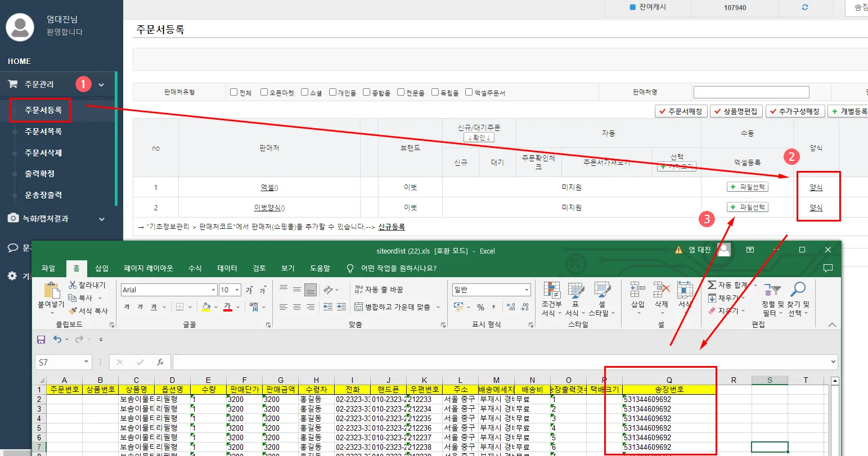Click the Cut (잘라내기) scissors icon
868x456 pixels.
coord(73,285)
